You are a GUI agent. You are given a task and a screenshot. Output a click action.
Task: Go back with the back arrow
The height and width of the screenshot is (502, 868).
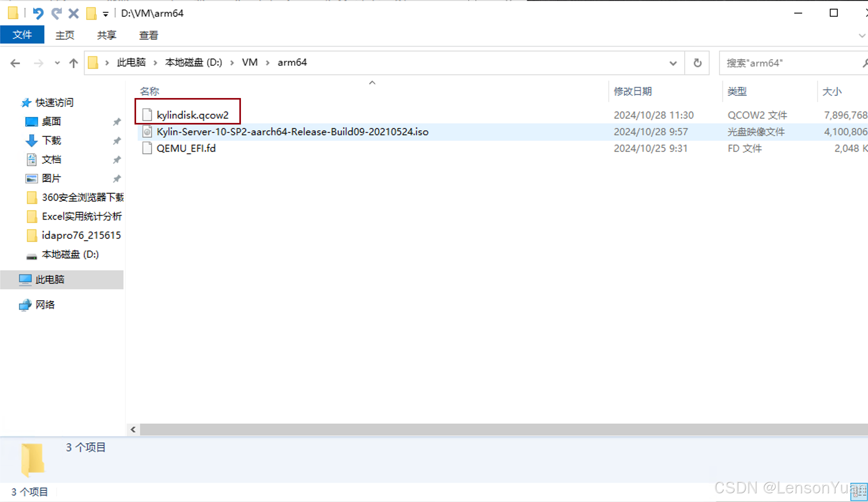(x=15, y=63)
